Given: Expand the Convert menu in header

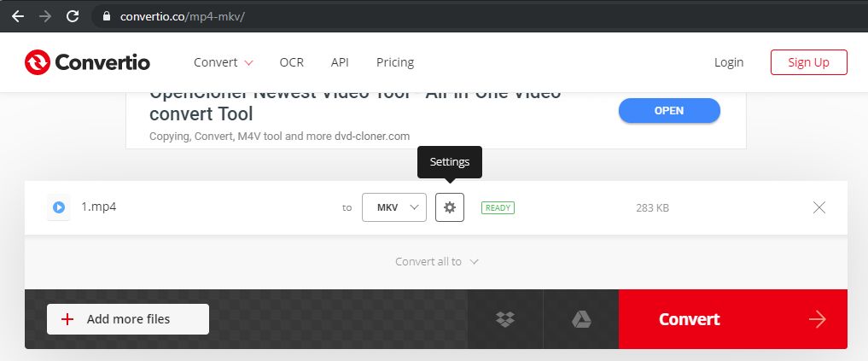Looking at the screenshot, I should [x=223, y=62].
